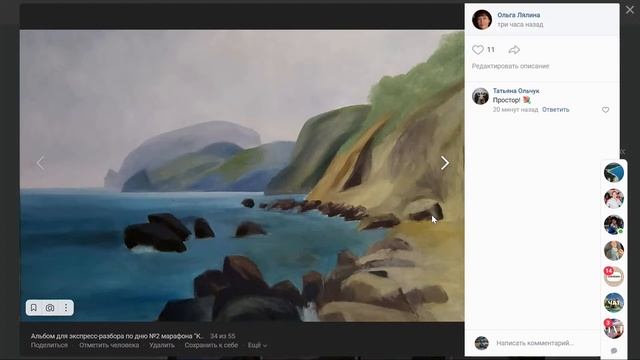The height and width of the screenshot is (360, 640).
Task: Click Отметить человека below the photo
Action: coord(109,345)
